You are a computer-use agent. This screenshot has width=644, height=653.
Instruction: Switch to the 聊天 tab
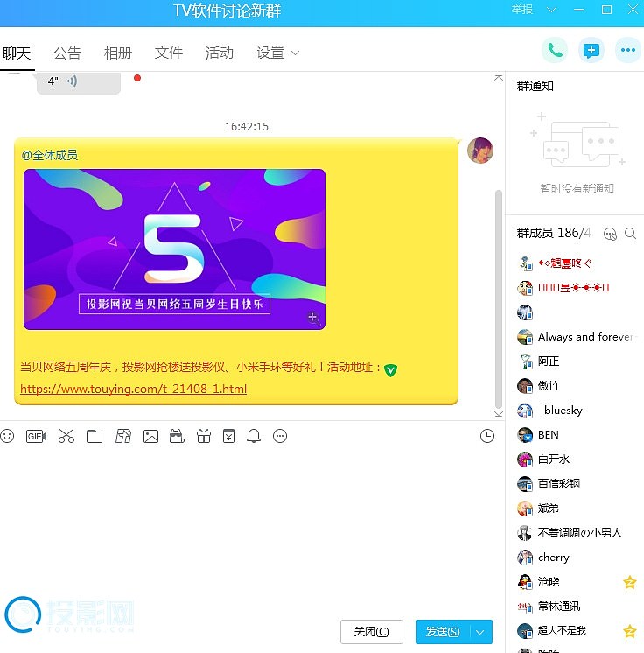17,53
